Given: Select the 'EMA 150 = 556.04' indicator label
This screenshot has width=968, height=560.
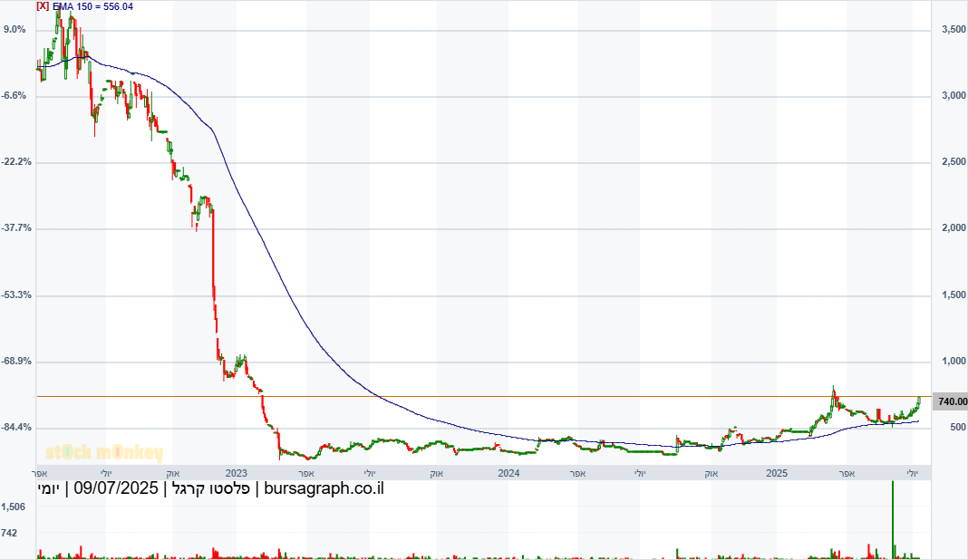Looking at the screenshot, I should (92, 6).
